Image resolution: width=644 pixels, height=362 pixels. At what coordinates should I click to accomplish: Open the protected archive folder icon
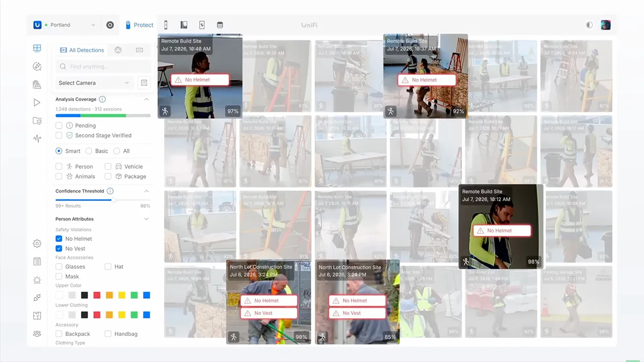point(37,120)
